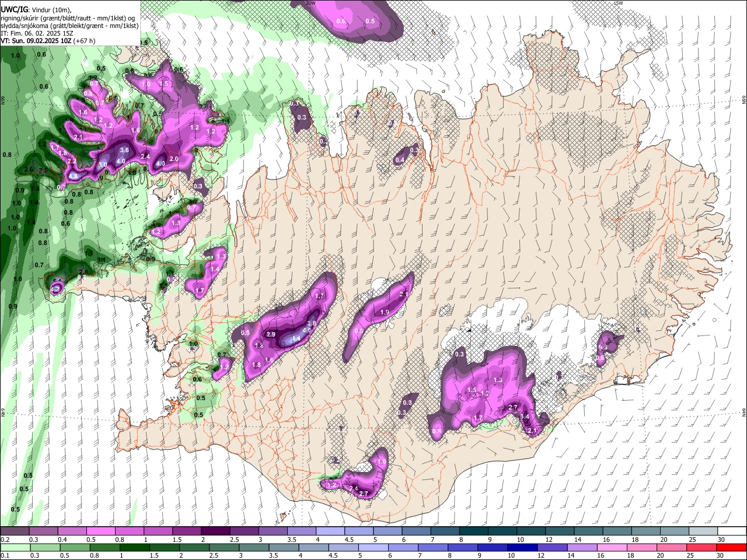Click the valid time 'VT: Sun. 09.02.2025 10Z'
The image size is (747, 560).
coord(37,41)
